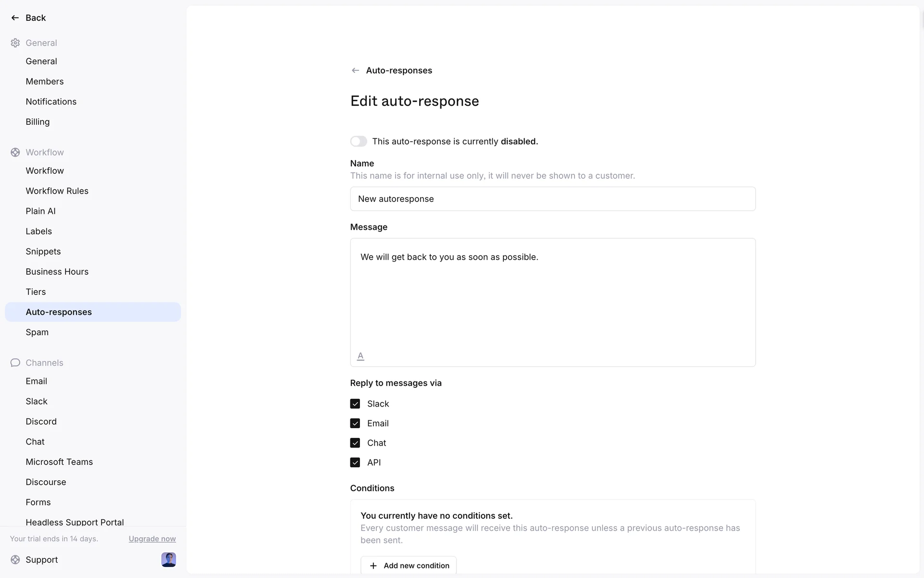The image size is (924, 578).
Task: Open Microsoft Teams channel settings
Action: click(59, 462)
